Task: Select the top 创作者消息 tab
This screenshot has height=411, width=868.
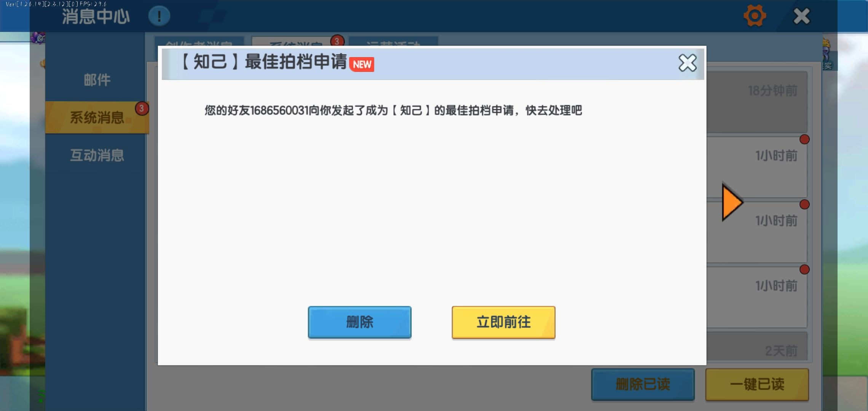Action: (199, 41)
